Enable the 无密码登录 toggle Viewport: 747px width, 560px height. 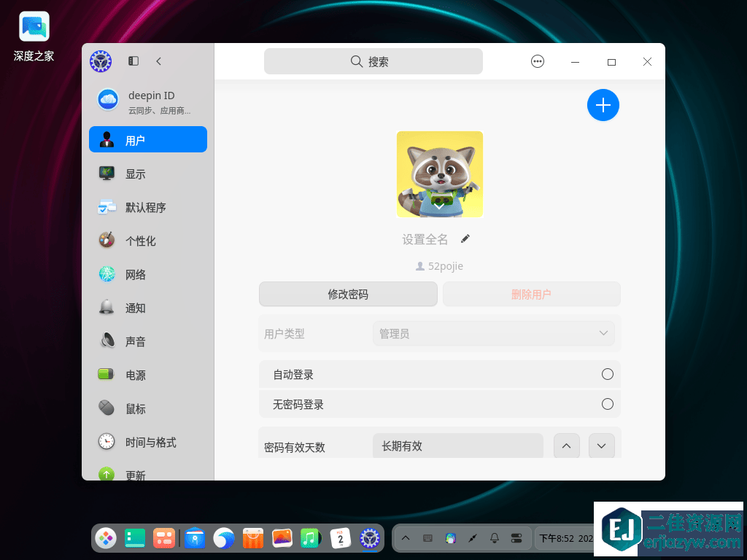(x=607, y=404)
